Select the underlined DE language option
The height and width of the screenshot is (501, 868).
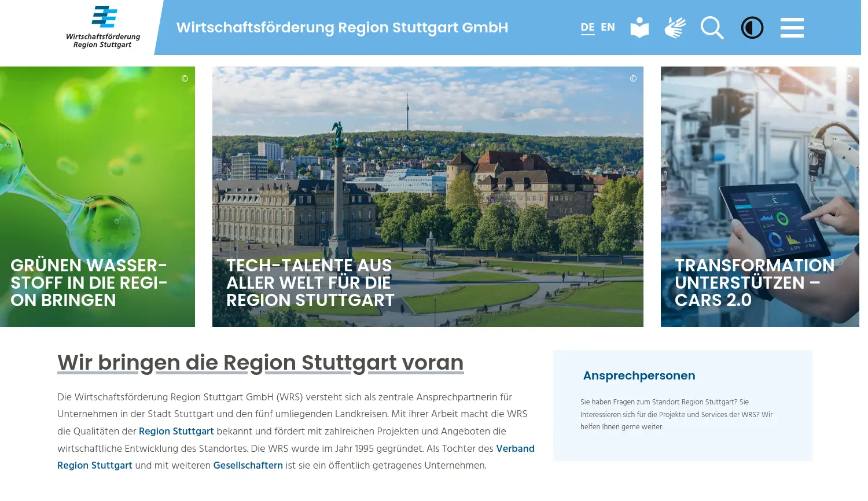pos(587,27)
